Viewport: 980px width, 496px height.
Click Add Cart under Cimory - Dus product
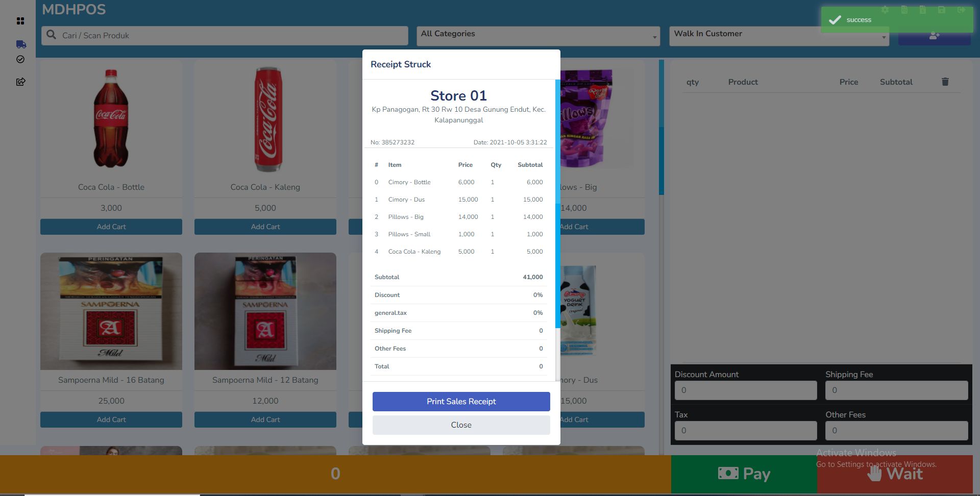(x=602, y=419)
